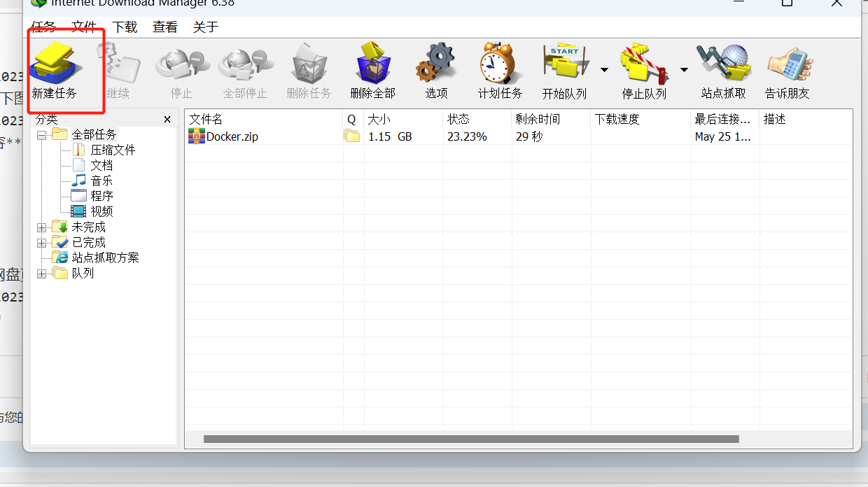Click the 29 秒 remaining time cell

click(529, 137)
